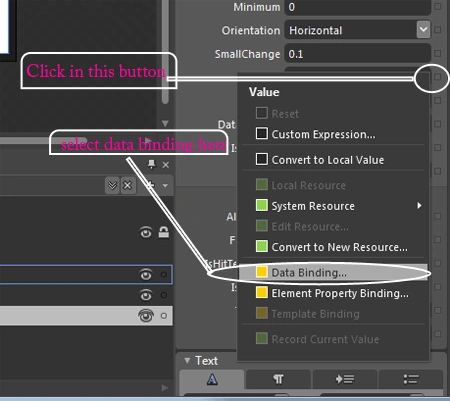Click the advanced options square next to SmallChange
Viewport: 450px width, 401px height.
click(438, 53)
